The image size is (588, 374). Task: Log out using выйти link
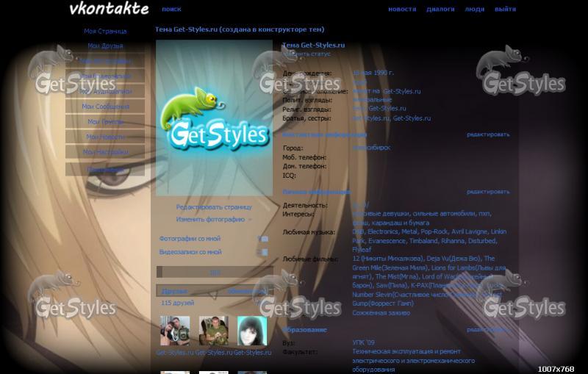505,10
